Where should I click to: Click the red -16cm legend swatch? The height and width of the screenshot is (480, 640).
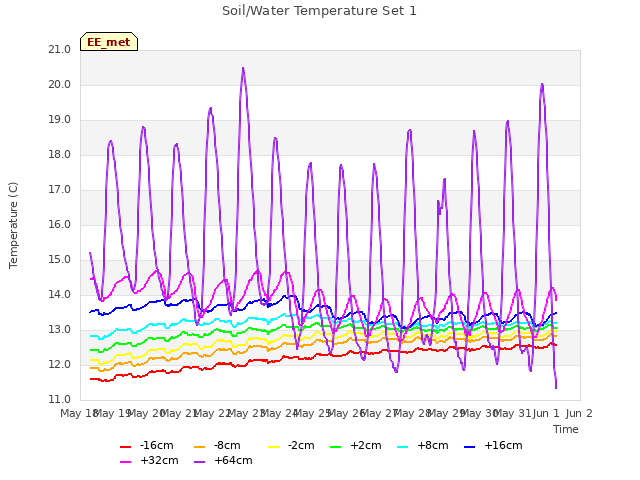point(125,447)
